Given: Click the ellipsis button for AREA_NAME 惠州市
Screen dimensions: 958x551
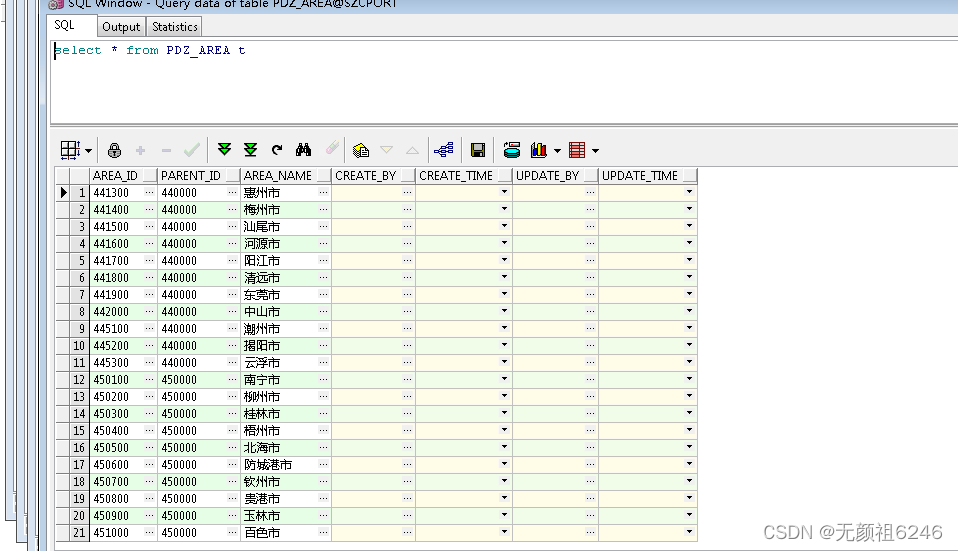Looking at the screenshot, I should click(323, 192).
